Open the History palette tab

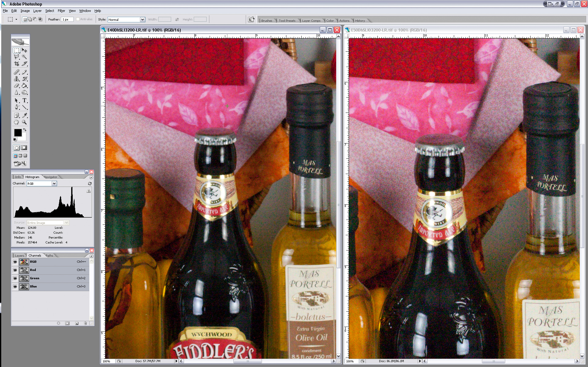(360, 21)
